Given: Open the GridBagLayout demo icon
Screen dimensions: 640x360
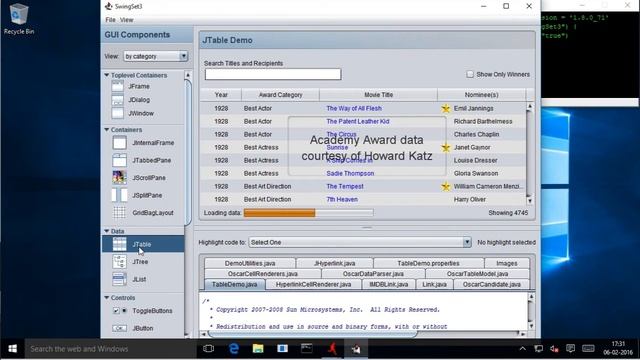Looking at the screenshot, I should [120, 213].
